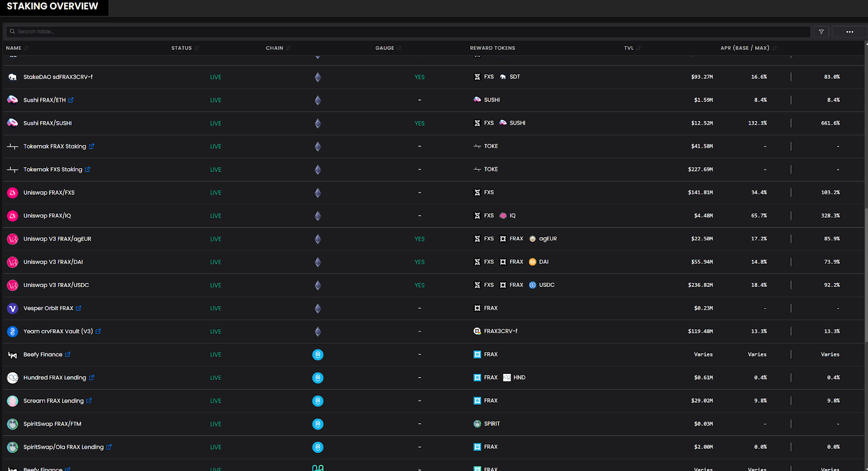
Task: Open external link icon for Hundred FRAX Lending
Action: (92, 378)
